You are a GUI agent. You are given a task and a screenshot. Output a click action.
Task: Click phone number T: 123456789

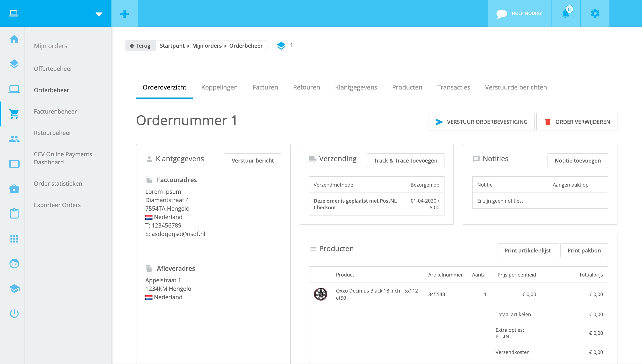[163, 225]
